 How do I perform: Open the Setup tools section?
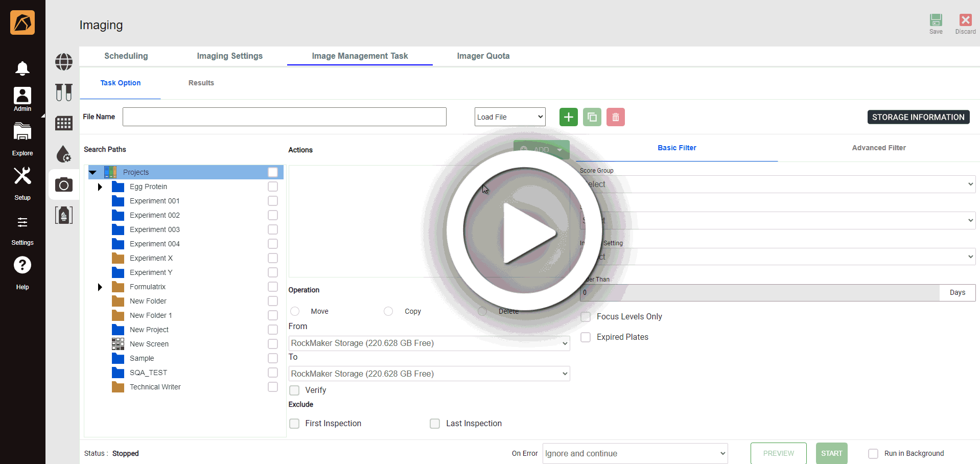coord(22,183)
